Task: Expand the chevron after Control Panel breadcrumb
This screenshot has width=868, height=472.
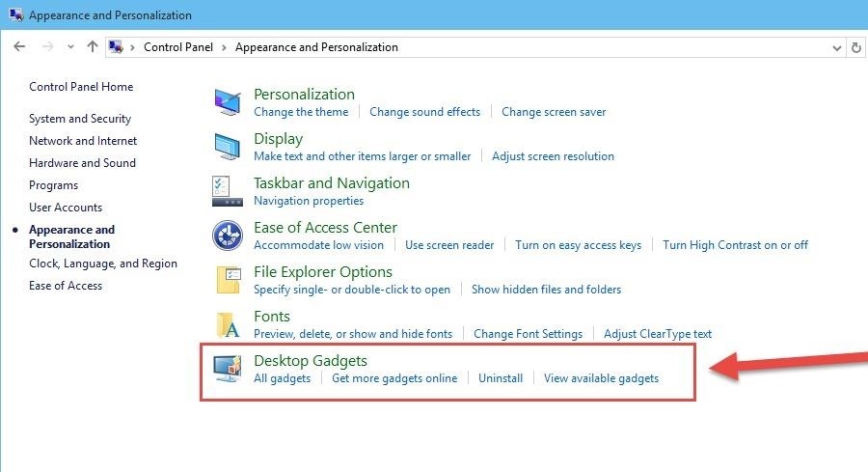Action: point(224,47)
